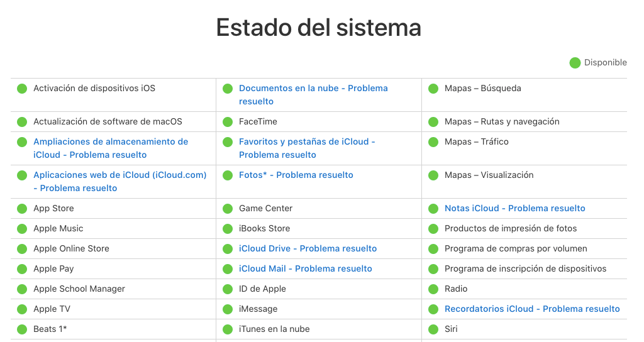This screenshot has height=342, width=644.
Task: Open Aplicaciones web de iCloud resolved issue
Action: click(x=120, y=182)
